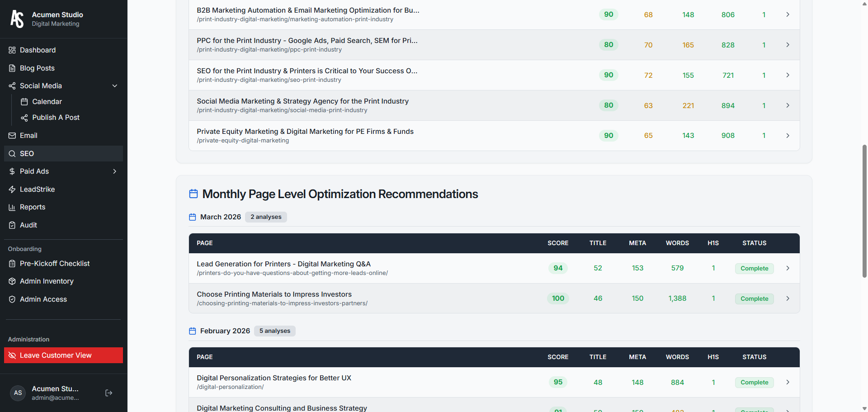Click the Admin Inventory box icon

12,281
